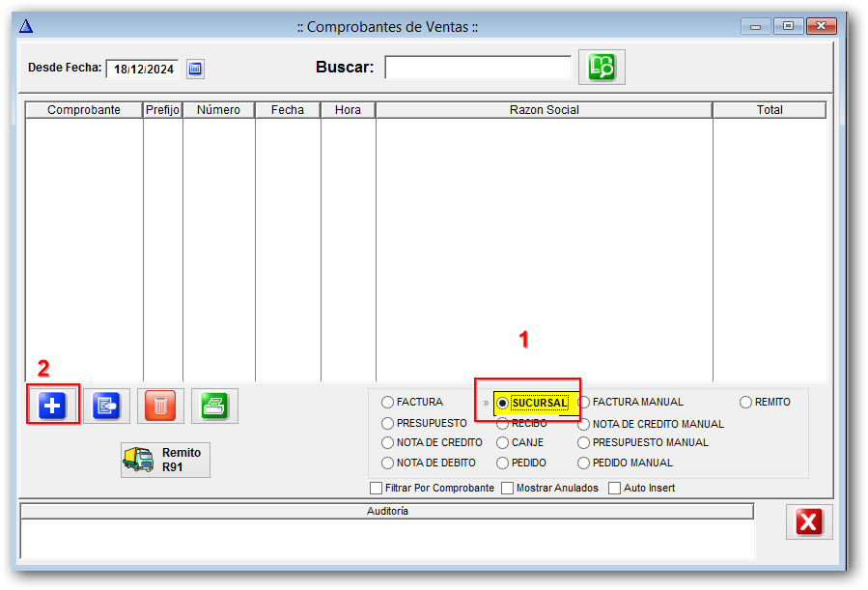This screenshot has height=590, width=868.
Task: Choose the NOTA DE CREDITO radio option
Action: click(x=388, y=442)
